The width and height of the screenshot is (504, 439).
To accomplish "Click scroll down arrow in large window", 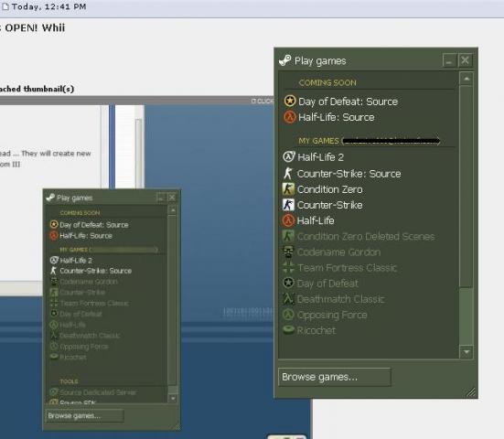I will 466,352.
